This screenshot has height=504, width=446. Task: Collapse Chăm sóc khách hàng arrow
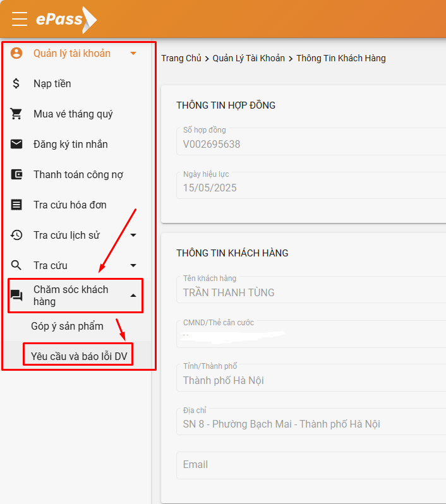coord(133,296)
